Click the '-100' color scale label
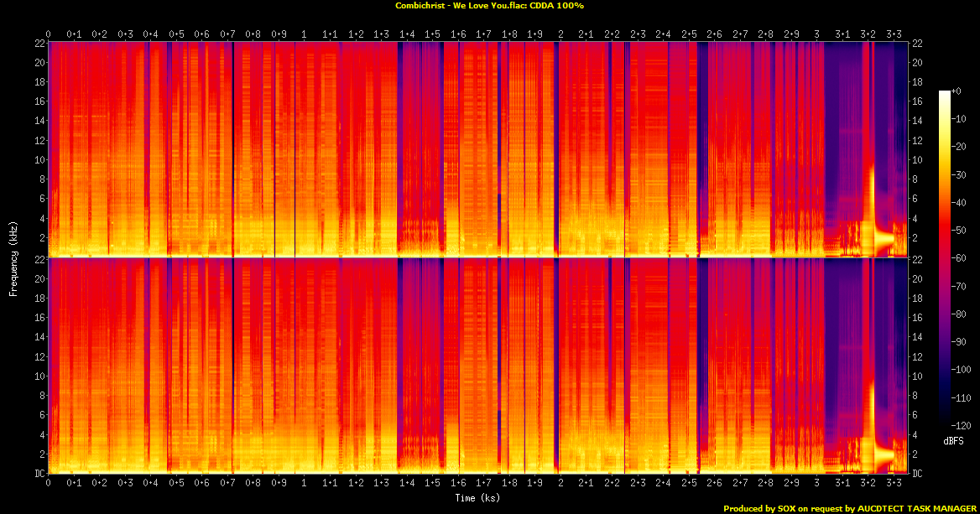 962,370
